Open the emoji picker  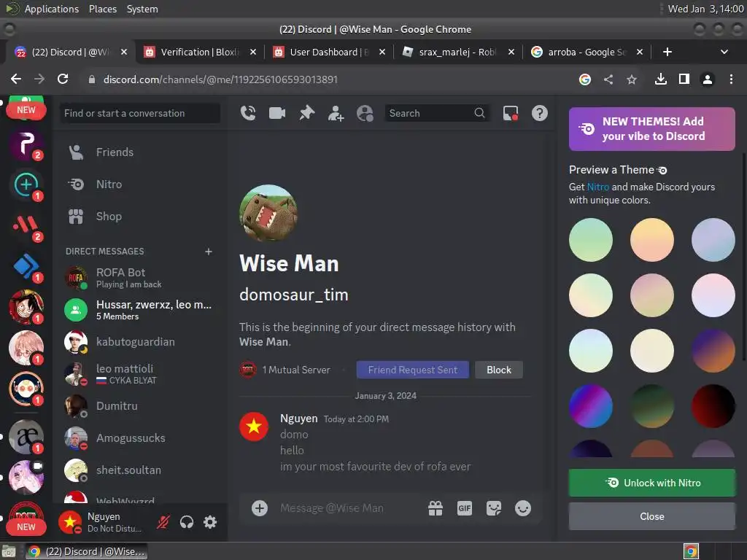point(522,508)
